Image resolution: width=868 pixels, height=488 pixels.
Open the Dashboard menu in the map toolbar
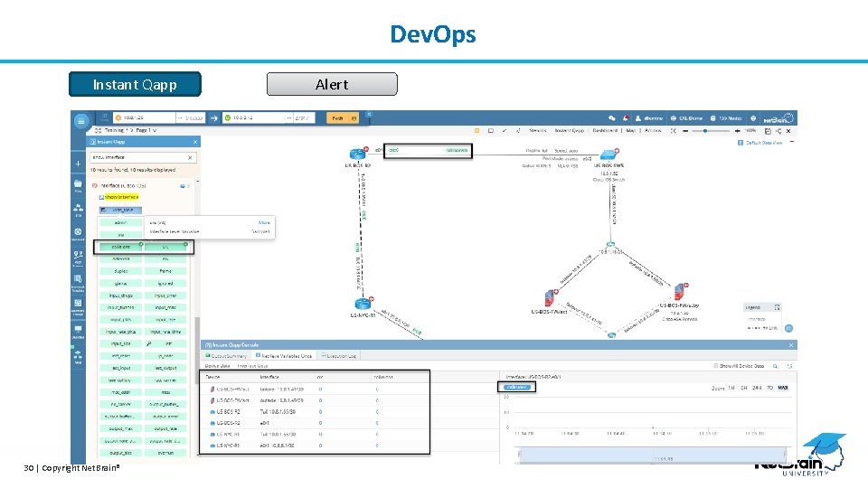pos(605,130)
